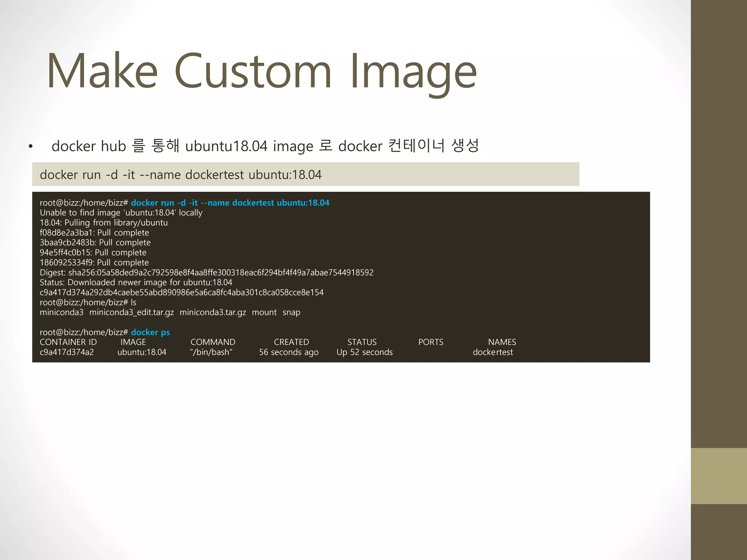Click the beige docker run command box
Screen dimensions: 747x560
click(305, 175)
